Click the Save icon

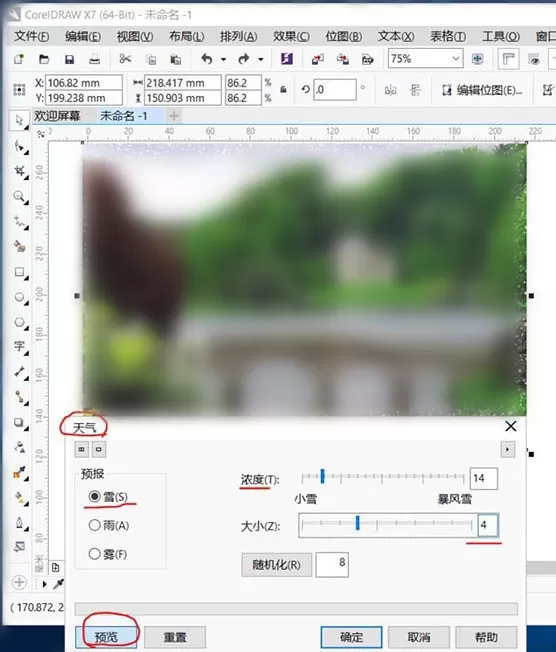(x=69, y=59)
